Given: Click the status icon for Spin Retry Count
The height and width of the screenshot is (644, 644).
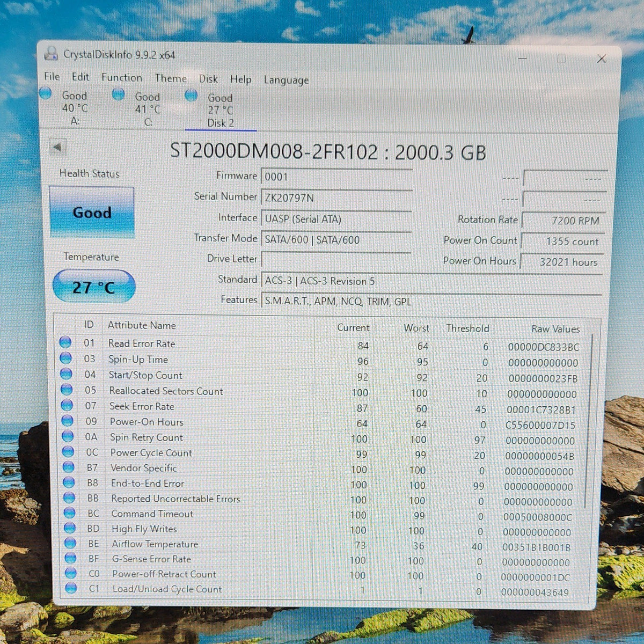Looking at the screenshot, I should (x=68, y=436).
